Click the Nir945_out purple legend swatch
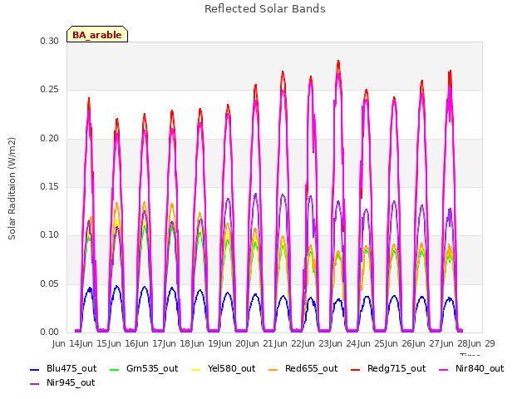Image resolution: width=532 pixels, height=399 pixels. point(35,384)
